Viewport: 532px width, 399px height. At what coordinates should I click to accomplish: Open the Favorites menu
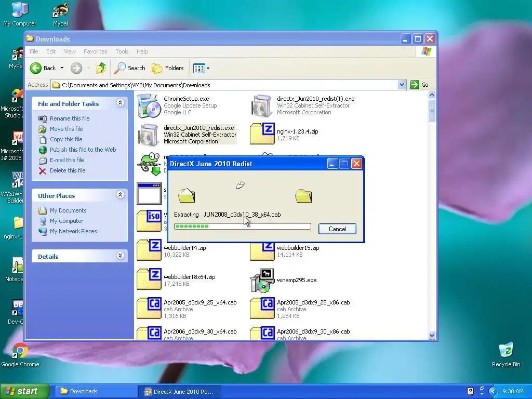pyautogui.click(x=96, y=51)
